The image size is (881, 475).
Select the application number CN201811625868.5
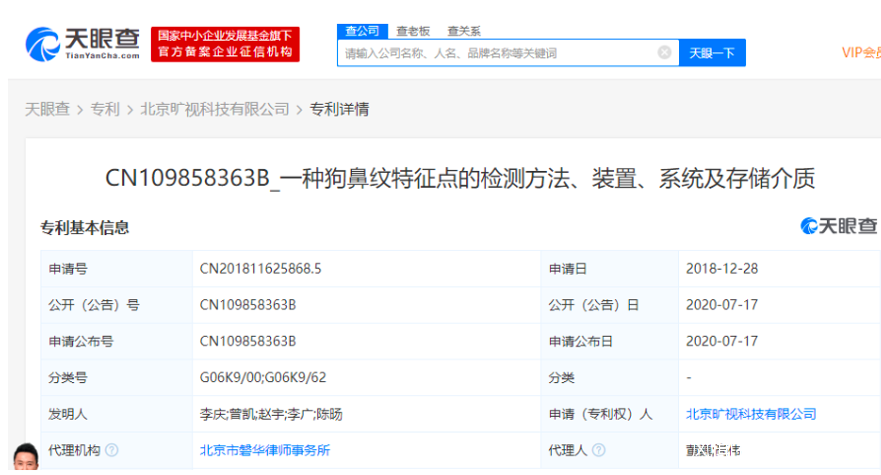point(260,269)
